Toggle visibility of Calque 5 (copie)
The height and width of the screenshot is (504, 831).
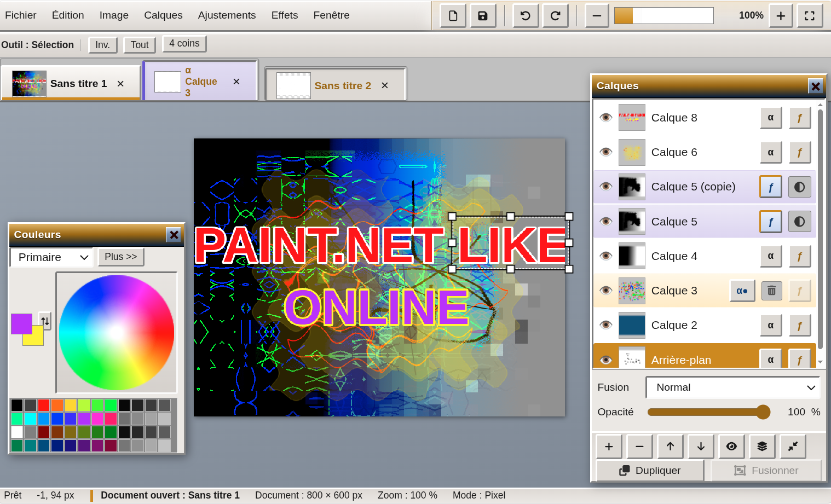pyautogui.click(x=605, y=187)
